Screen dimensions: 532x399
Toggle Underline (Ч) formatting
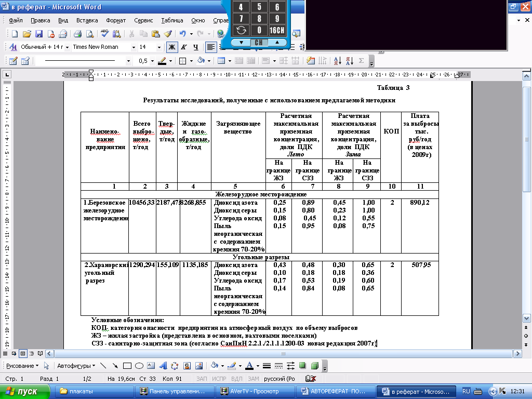tap(195, 47)
